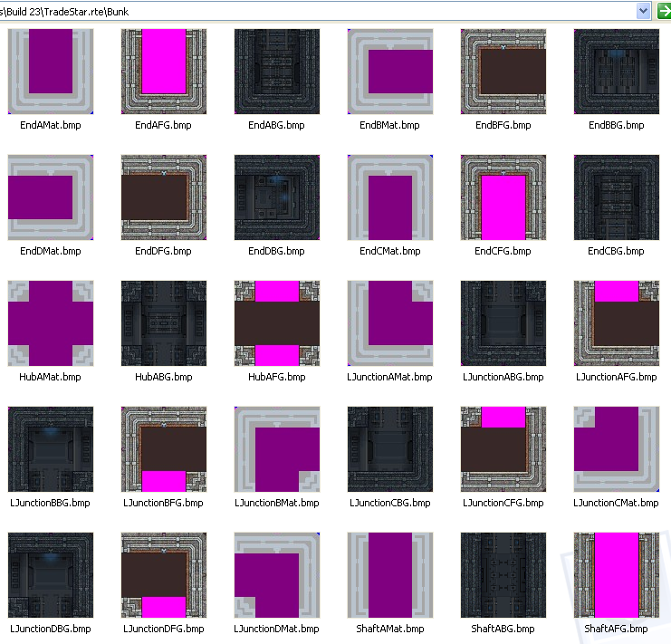
Task: Open the address bar dropdown arrow
Action: coord(643,11)
